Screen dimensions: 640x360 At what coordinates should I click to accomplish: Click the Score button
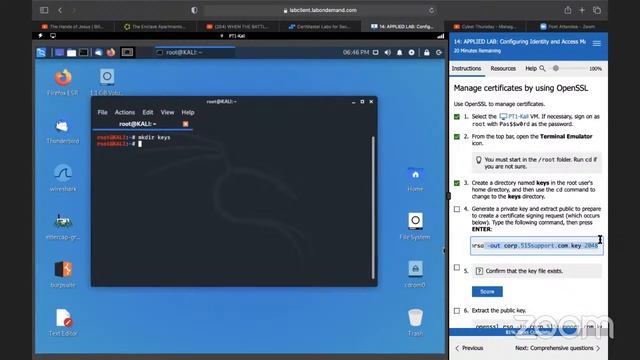tap(487, 291)
